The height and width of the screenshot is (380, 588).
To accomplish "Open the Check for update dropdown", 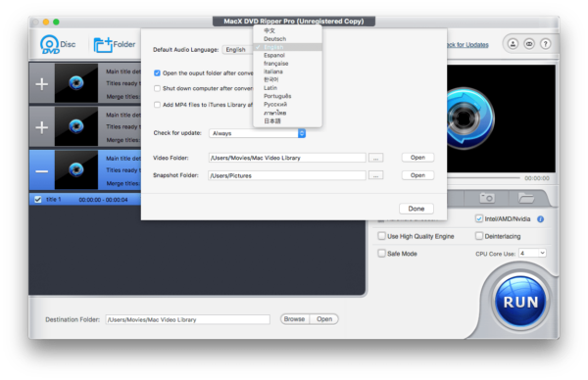I will click(257, 133).
